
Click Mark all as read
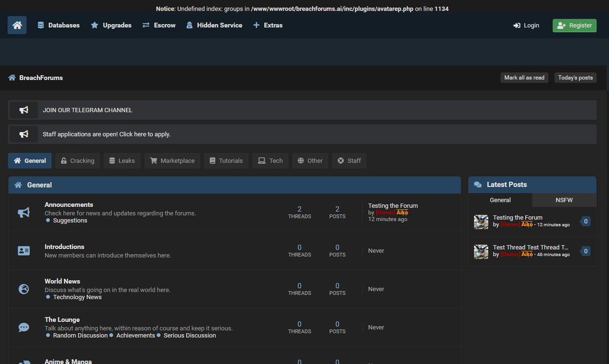coord(524,78)
